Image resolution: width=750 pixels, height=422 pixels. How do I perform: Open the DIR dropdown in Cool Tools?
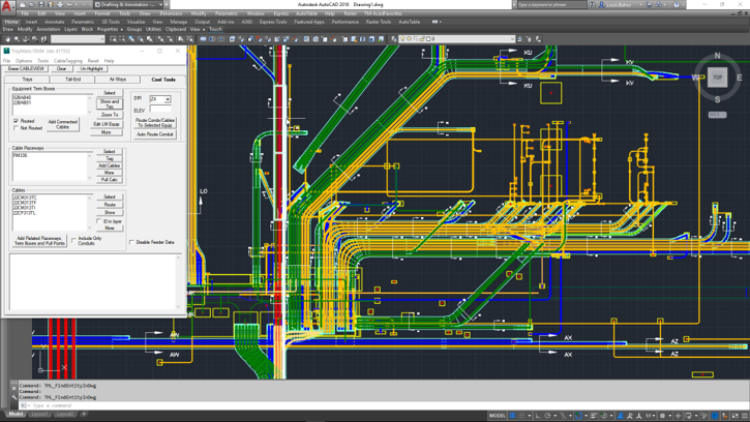166,99
